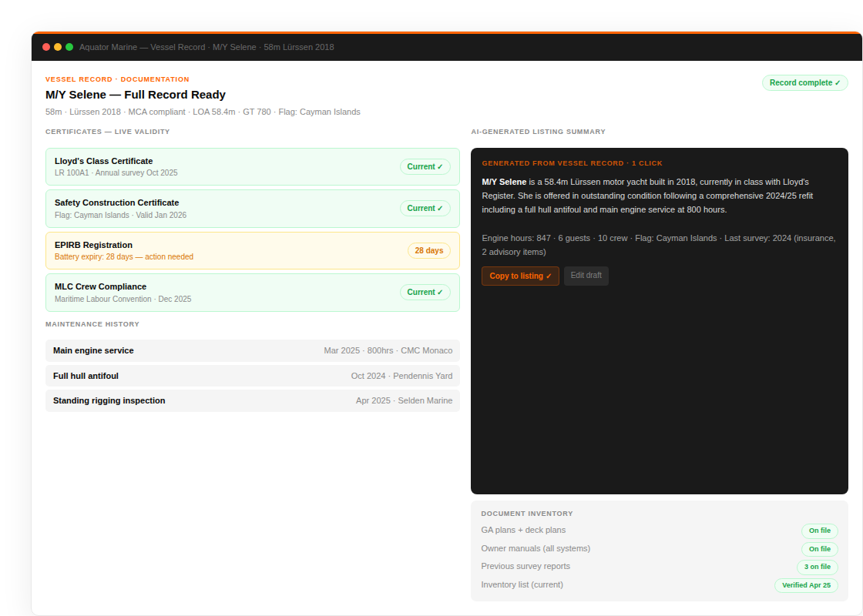Click 'Apr 2025 · Selden Marine' text
This screenshot has width=863, height=616.
[404, 400]
